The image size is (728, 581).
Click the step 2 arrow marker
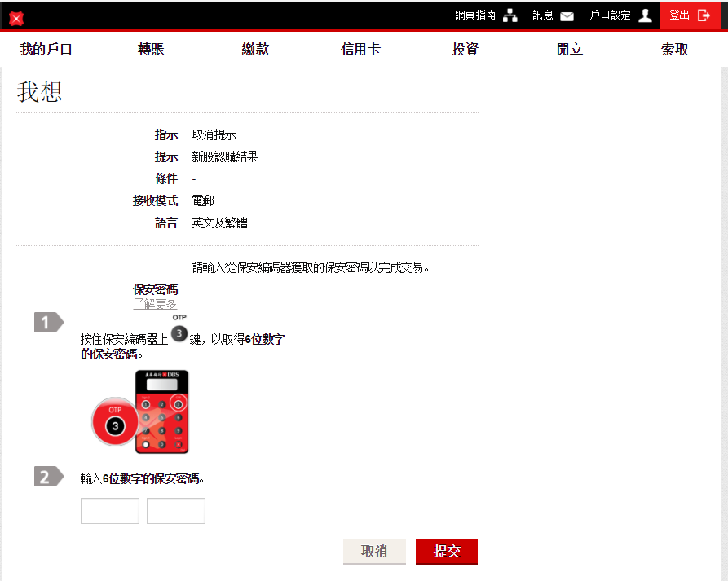[48, 477]
